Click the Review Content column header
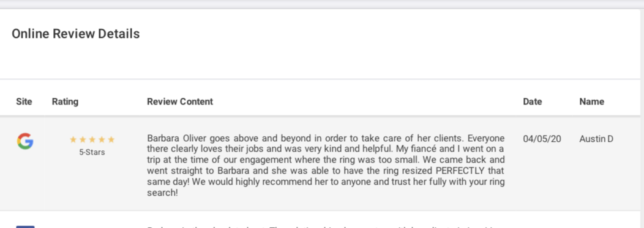The height and width of the screenshot is (228, 644). 180,101
